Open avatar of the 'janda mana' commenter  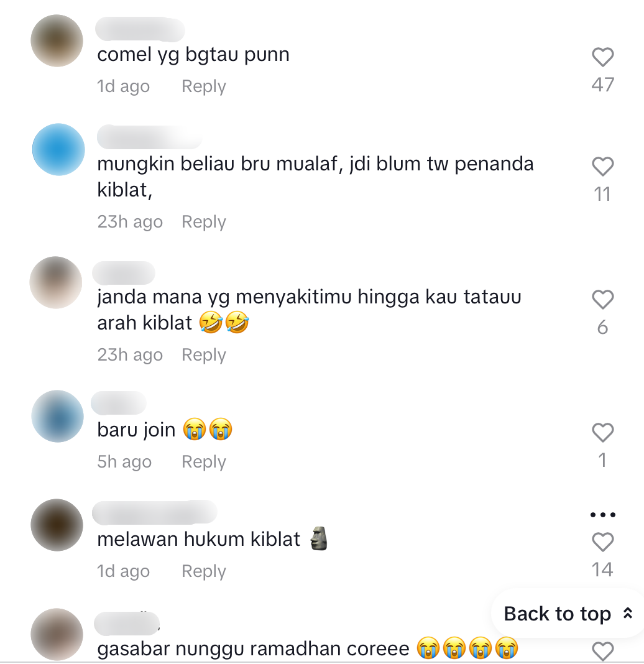(x=56, y=282)
